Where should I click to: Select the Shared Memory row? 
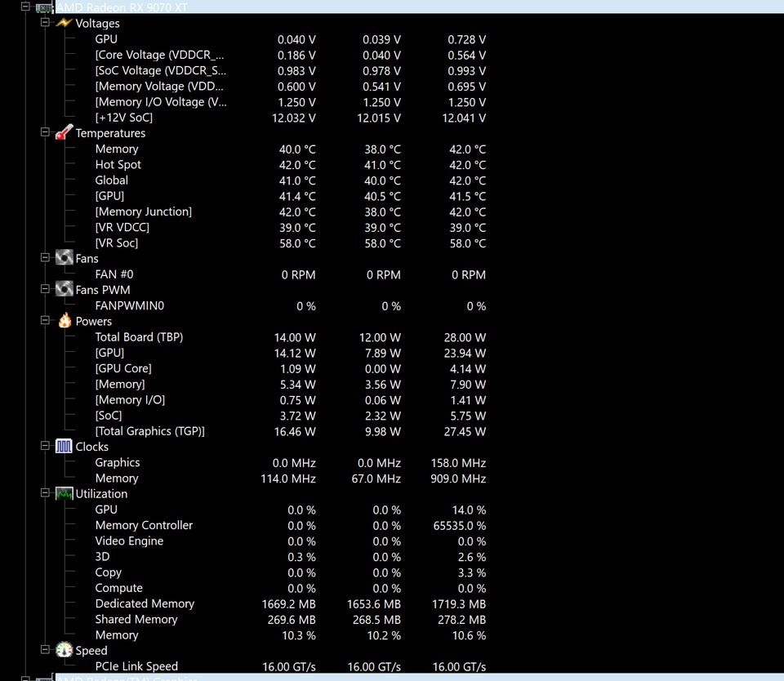(290, 620)
